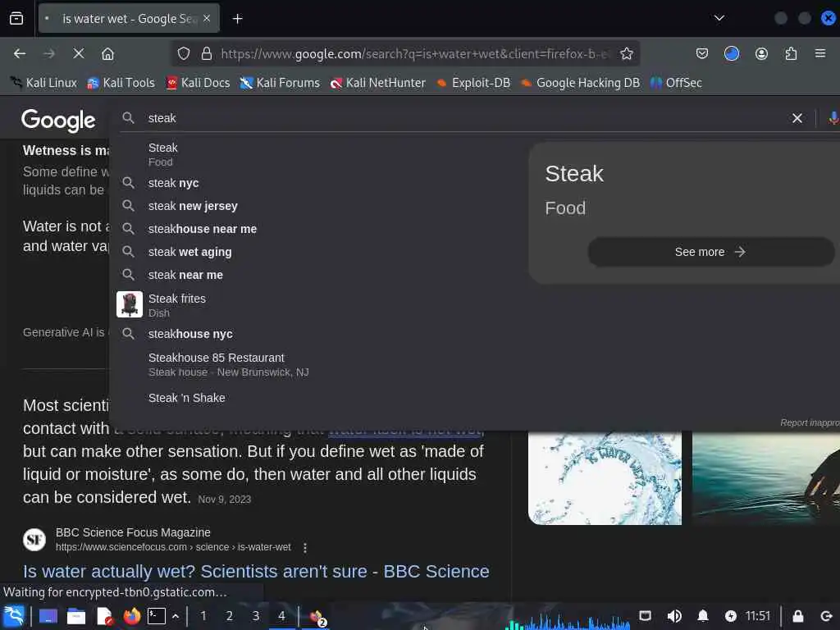The height and width of the screenshot is (630, 840).
Task: Stop loading the page with X button
Action: coord(78,53)
